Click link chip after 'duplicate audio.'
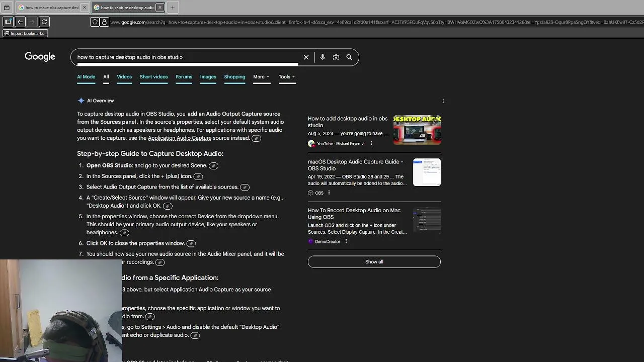 195,335
